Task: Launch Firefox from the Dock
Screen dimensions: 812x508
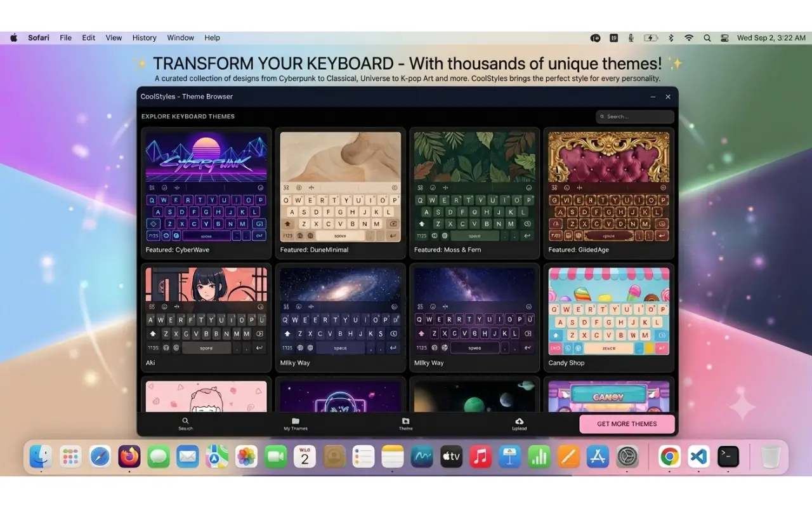Action: pyautogui.click(x=129, y=456)
